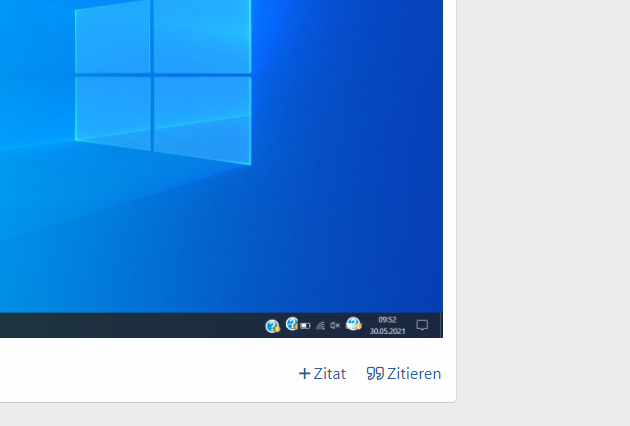Open the Wi-Fi network tray icon
Image resolution: width=630 pixels, height=426 pixels.
pyautogui.click(x=320, y=326)
